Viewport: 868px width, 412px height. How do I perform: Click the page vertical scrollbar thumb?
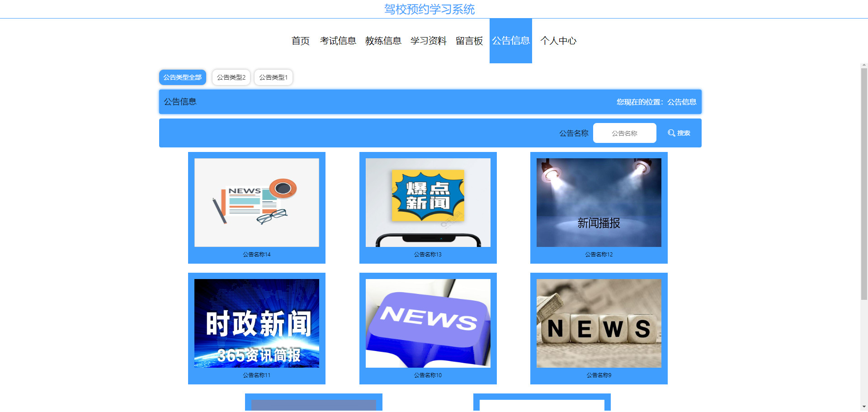(864, 184)
